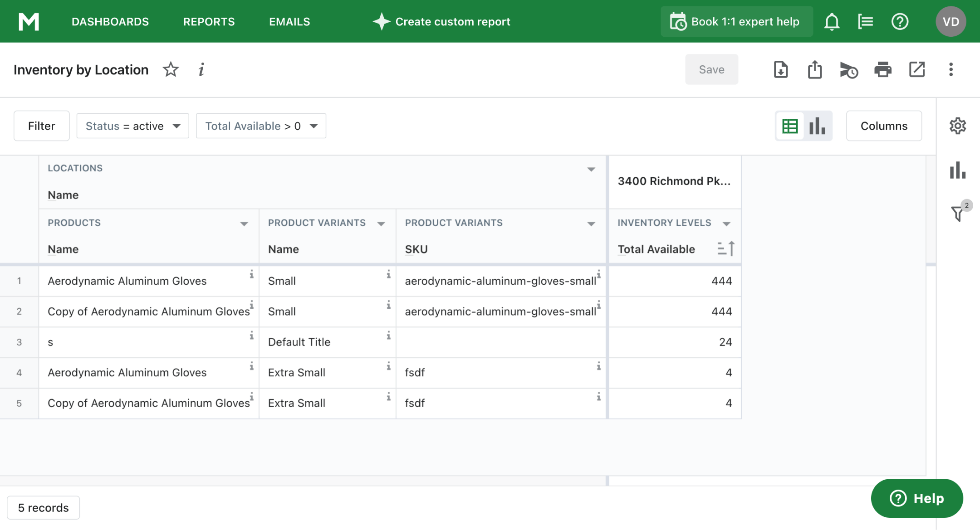Click the 5 records counter
The height and width of the screenshot is (530, 980).
tap(43, 508)
